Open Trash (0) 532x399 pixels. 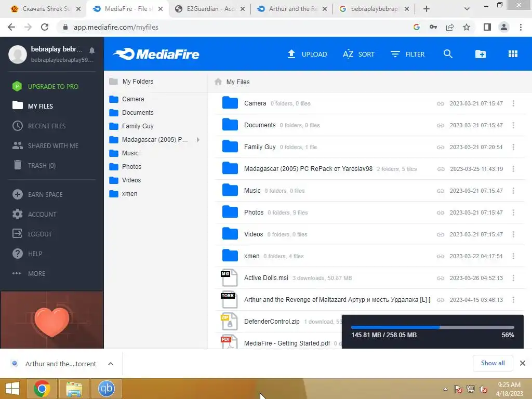click(34, 165)
